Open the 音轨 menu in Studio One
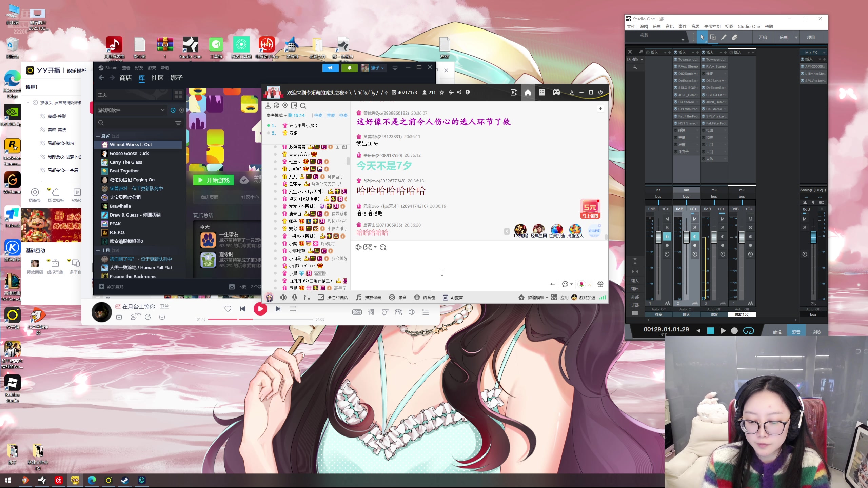The width and height of the screenshot is (868, 488). [x=669, y=27]
